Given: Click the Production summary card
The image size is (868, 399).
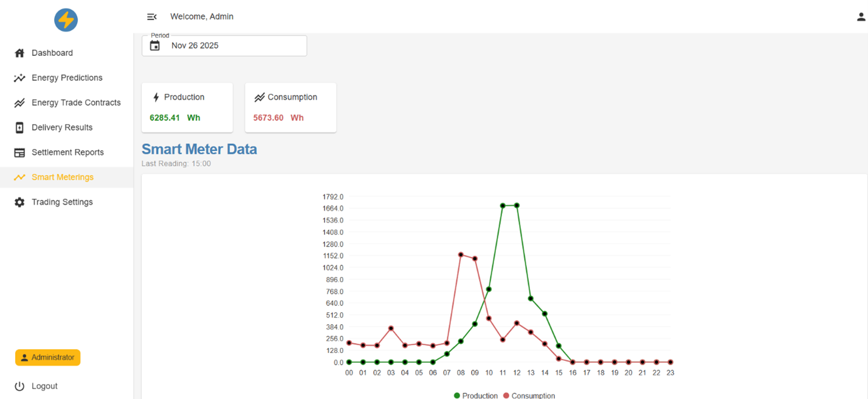Looking at the screenshot, I should pos(187,107).
